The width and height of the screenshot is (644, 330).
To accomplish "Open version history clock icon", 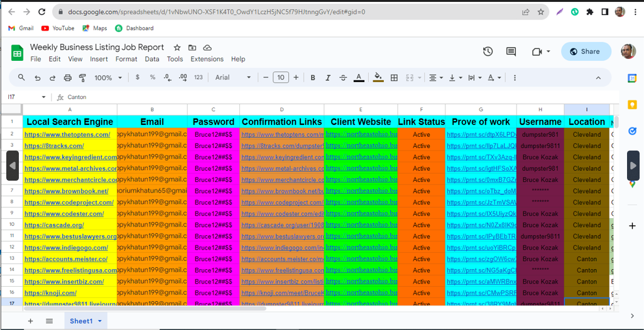I will (x=488, y=51).
